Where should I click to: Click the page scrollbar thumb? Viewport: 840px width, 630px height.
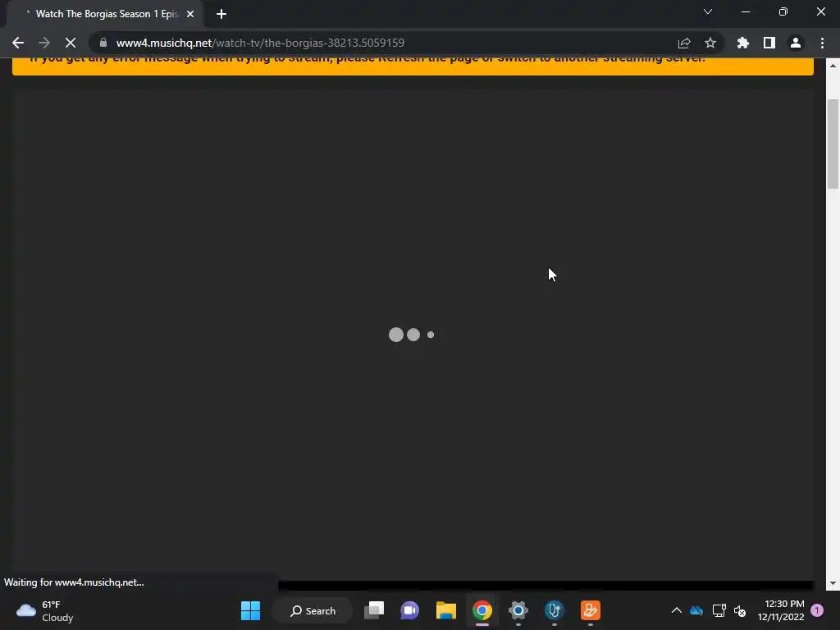pyautogui.click(x=833, y=144)
